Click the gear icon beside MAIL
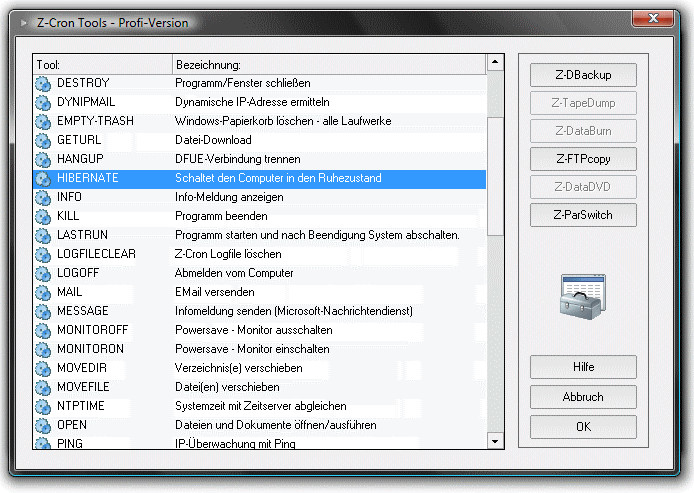694x493 pixels. tap(43, 293)
